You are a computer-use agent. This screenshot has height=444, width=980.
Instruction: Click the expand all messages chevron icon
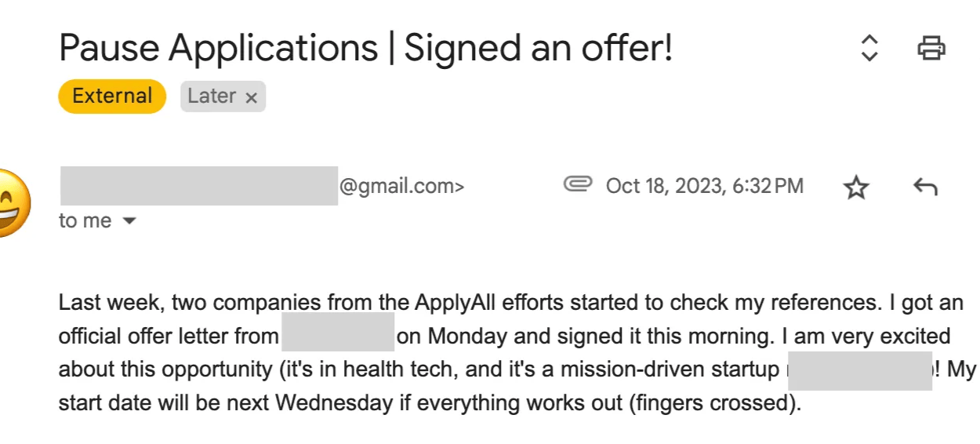coord(869,49)
